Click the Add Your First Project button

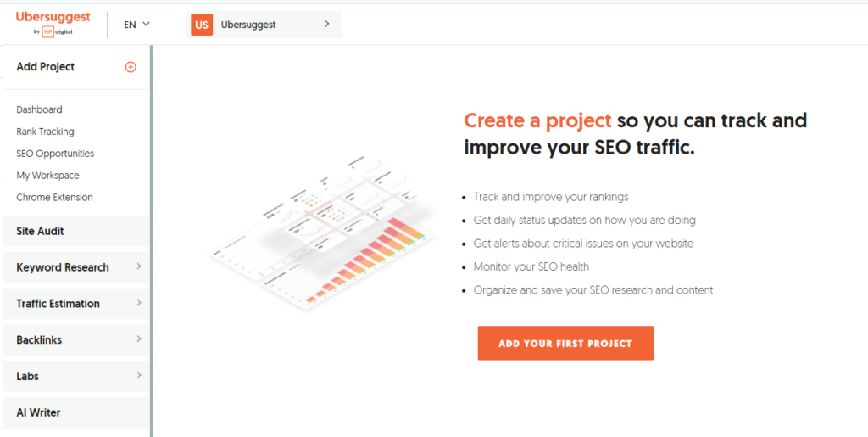tap(565, 344)
